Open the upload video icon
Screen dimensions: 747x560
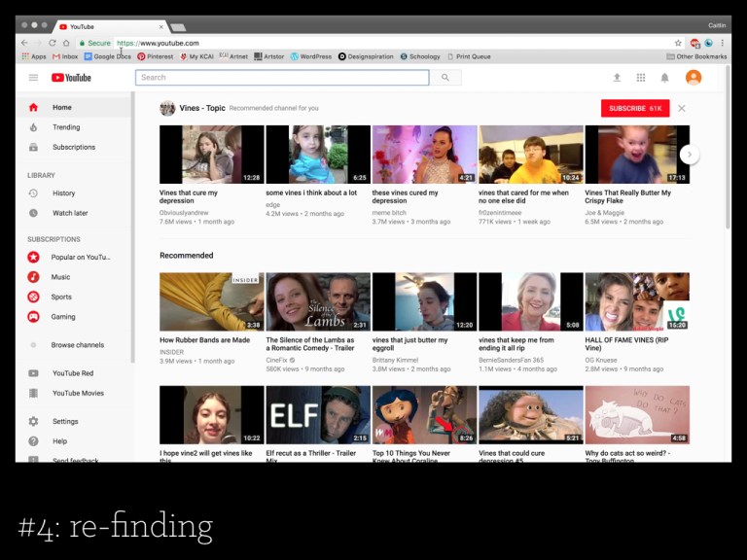tap(617, 78)
